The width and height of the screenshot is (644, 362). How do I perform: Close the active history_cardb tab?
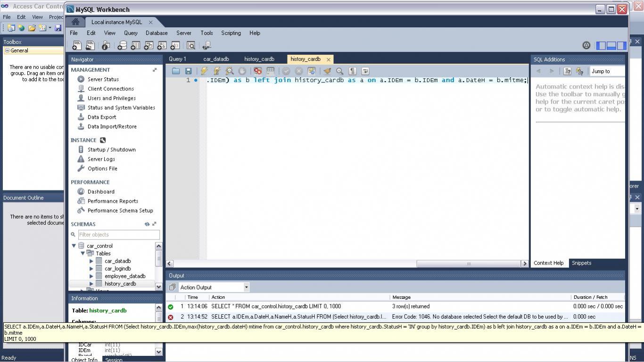pyautogui.click(x=329, y=59)
